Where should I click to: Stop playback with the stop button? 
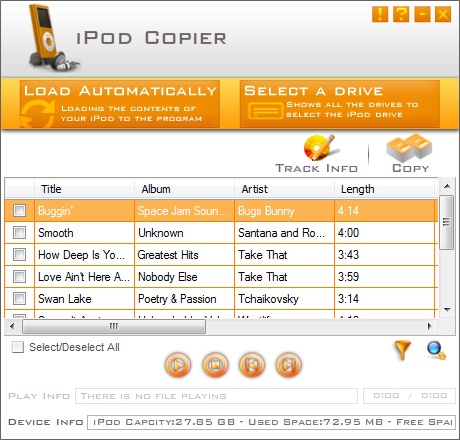coord(215,365)
